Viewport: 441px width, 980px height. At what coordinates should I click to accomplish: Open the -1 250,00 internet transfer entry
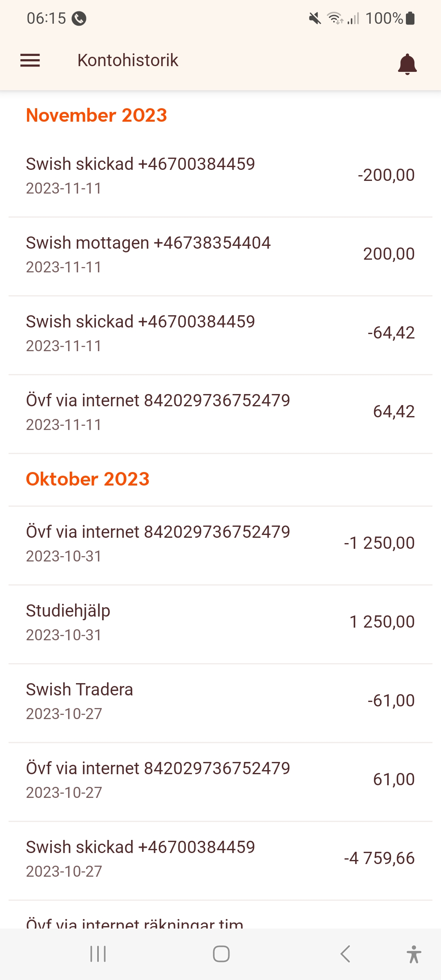pos(220,543)
